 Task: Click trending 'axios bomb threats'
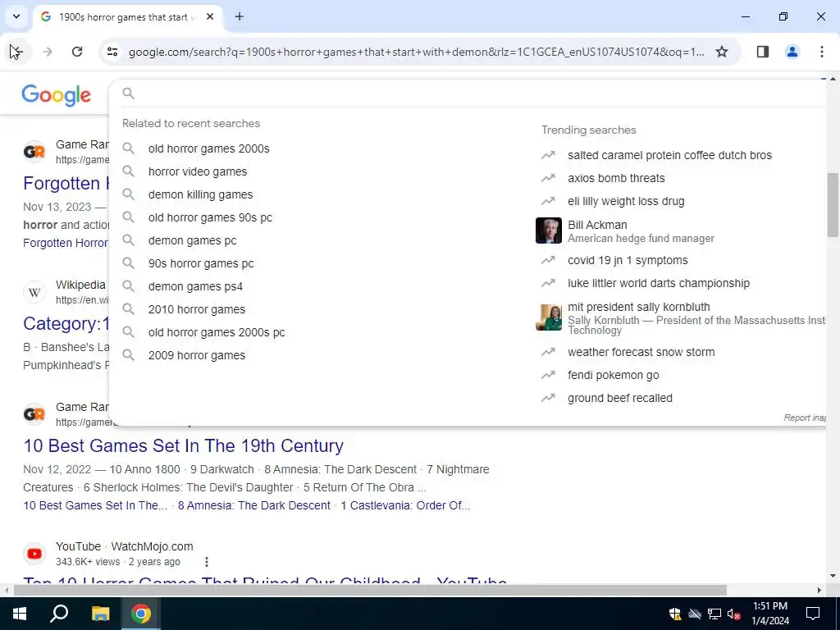pyautogui.click(x=616, y=178)
